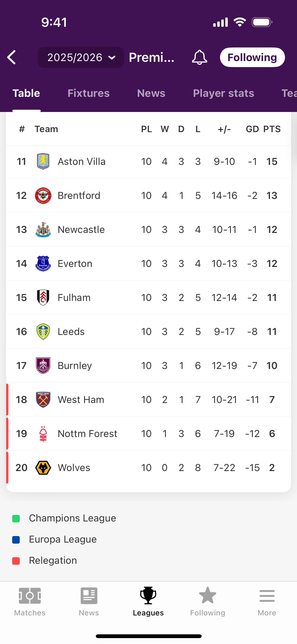The height and width of the screenshot is (644, 297).
Task: Open the More hamburger menu
Action: [267, 596]
